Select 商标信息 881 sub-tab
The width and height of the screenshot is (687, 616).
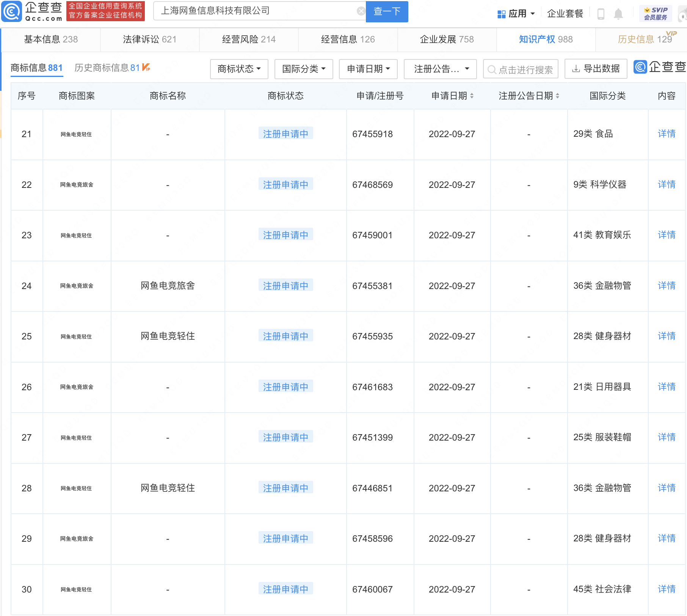click(x=36, y=68)
